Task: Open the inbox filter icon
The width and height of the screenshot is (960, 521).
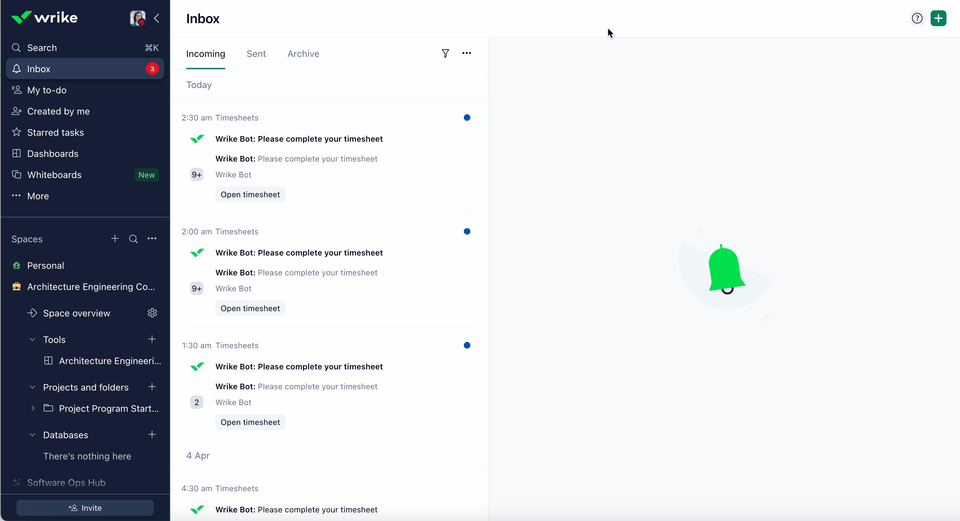Action: point(445,53)
